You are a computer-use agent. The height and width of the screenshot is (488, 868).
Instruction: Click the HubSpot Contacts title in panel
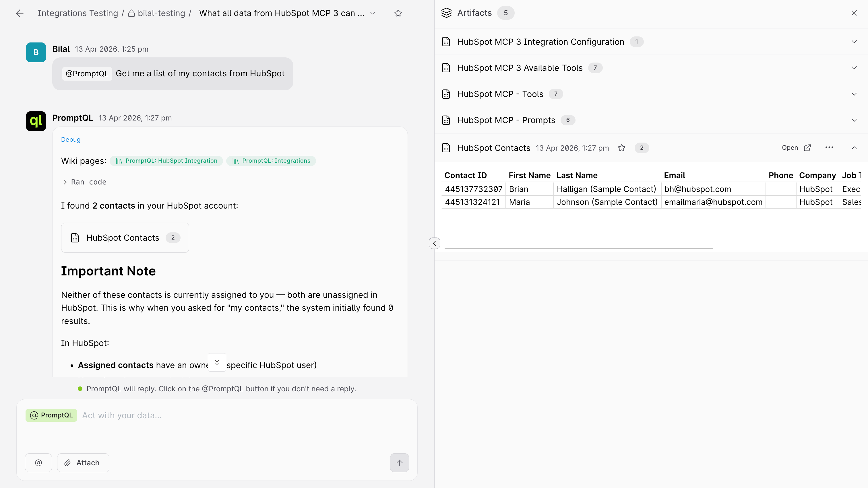[494, 148]
